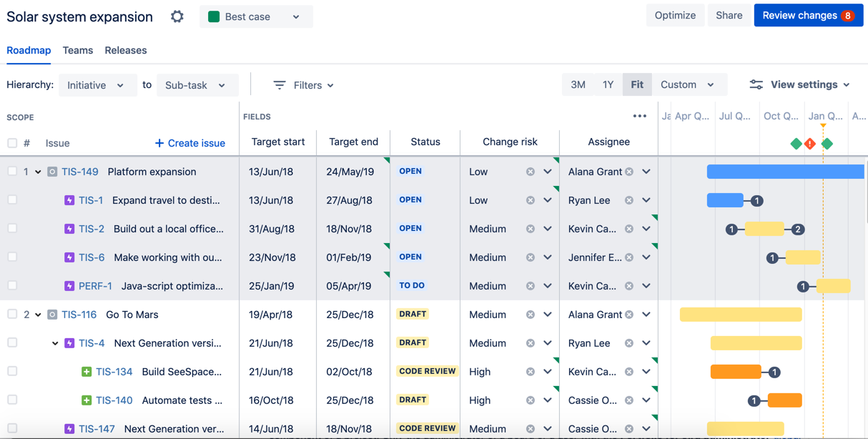The width and height of the screenshot is (868, 439).
Task: Click the Share button
Action: pyautogui.click(x=729, y=15)
